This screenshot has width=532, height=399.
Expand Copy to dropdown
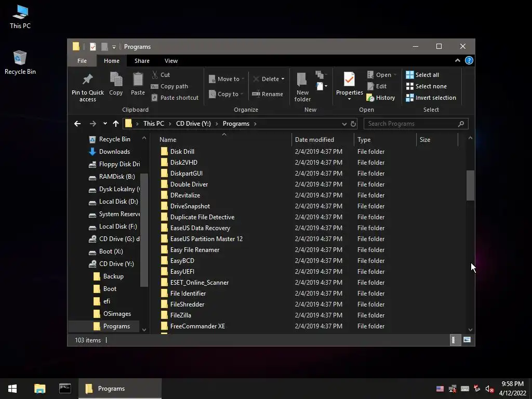click(x=241, y=94)
